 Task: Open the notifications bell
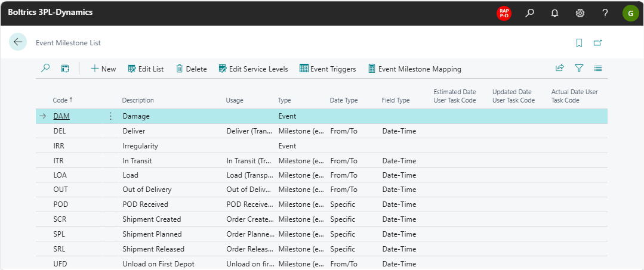coord(555,13)
